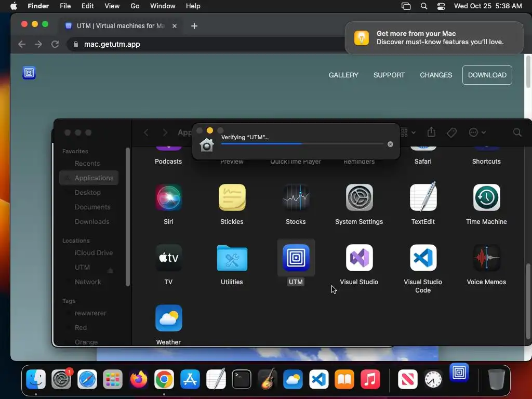Open Firefox from the Dock
The image size is (532, 399).
pos(138,379)
